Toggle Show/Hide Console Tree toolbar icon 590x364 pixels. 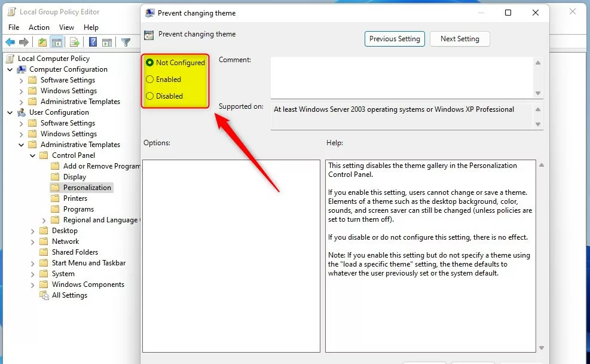pyautogui.click(x=57, y=42)
